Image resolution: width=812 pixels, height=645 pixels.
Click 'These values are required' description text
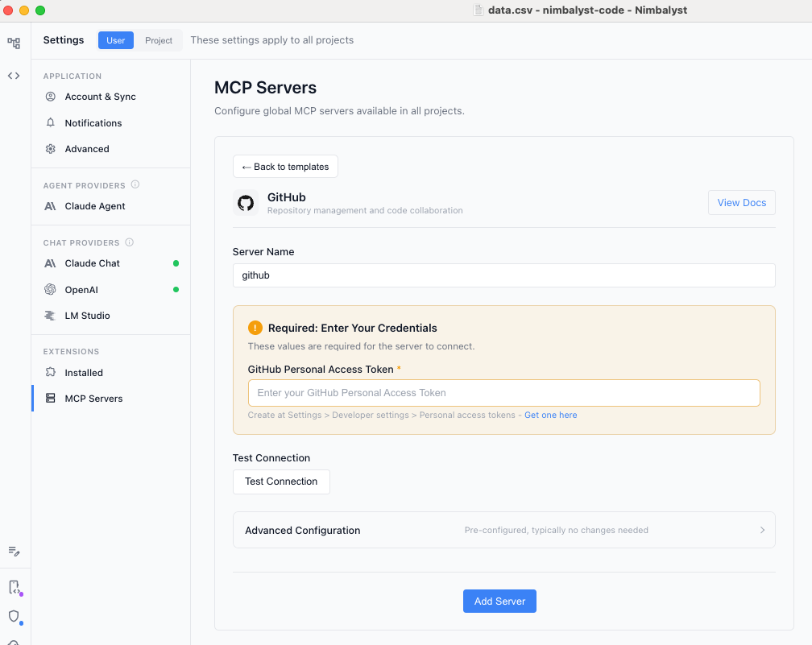coord(361,345)
